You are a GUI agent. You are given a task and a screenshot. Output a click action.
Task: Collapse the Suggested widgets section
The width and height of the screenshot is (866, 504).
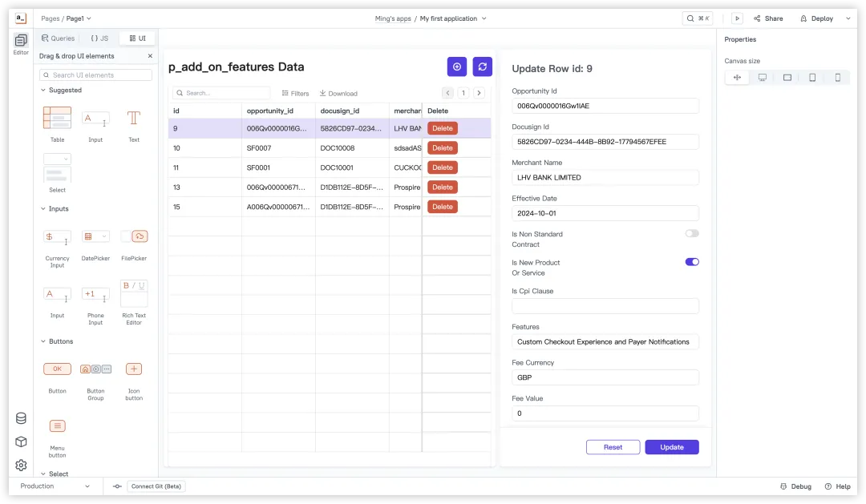point(43,91)
